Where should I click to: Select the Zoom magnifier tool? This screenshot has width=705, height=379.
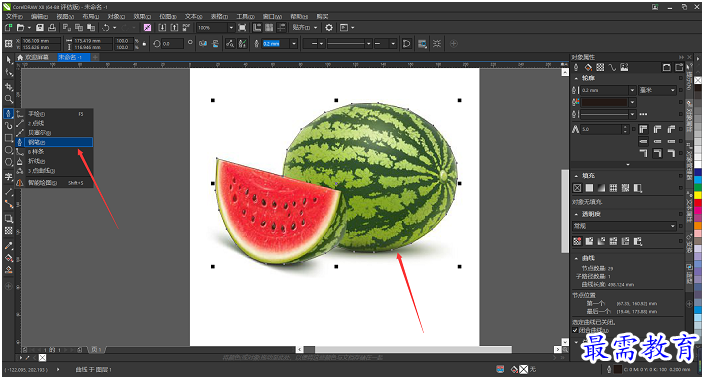click(8, 99)
